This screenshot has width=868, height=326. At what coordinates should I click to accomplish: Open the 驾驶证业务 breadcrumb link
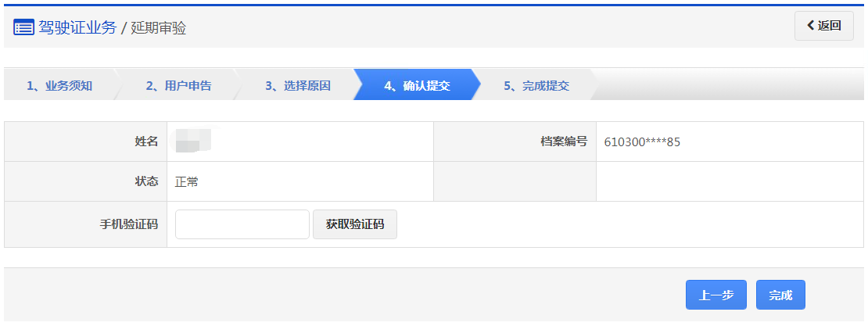point(77,27)
